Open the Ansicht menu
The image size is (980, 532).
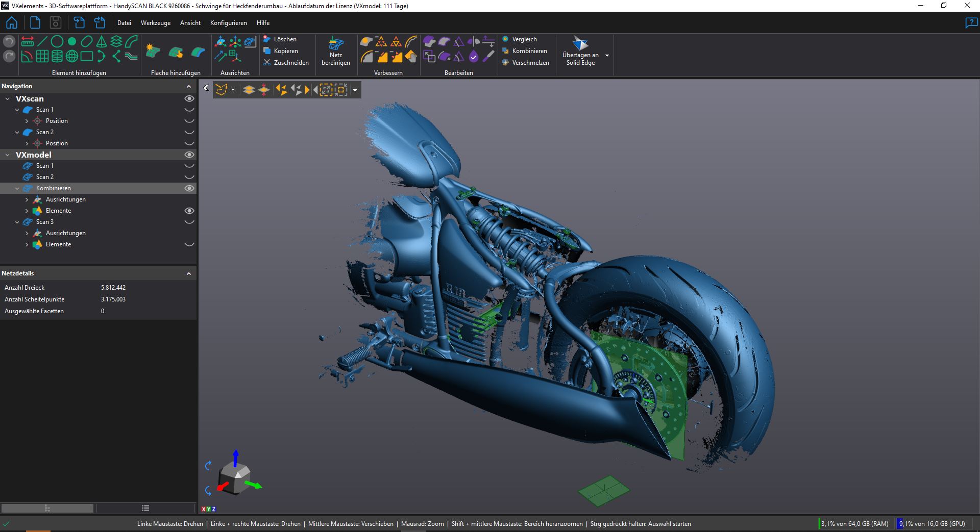[190, 23]
